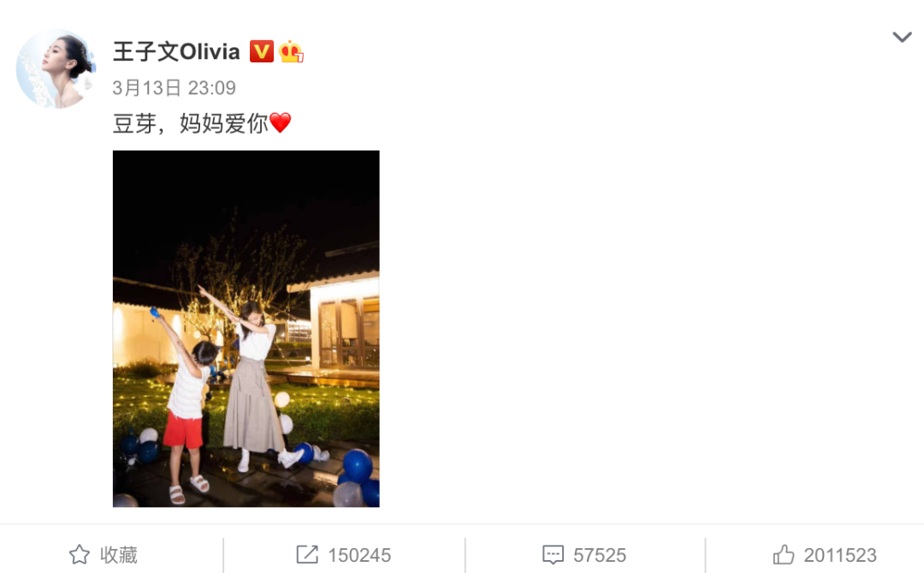The height and width of the screenshot is (573, 924).
Task: Open comments via the speech bubble icon
Action: (553, 555)
